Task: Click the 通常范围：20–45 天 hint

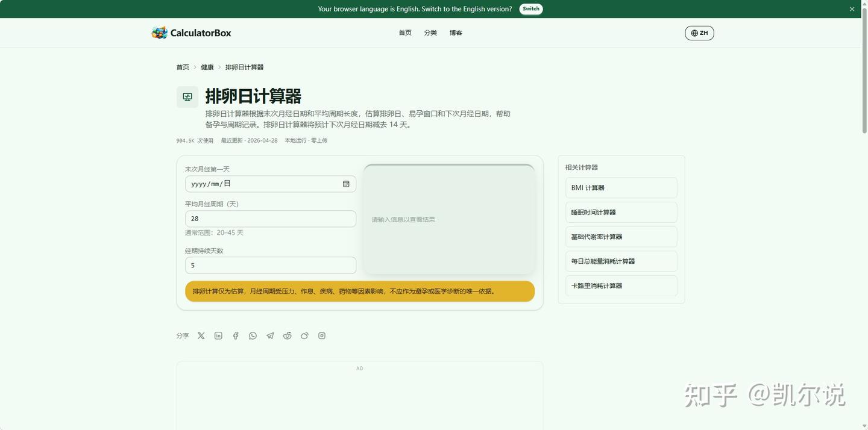Action: pos(214,232)
